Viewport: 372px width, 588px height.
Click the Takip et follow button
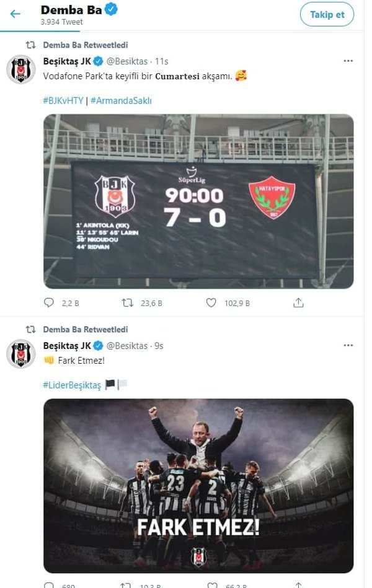[x=327, y=14]
